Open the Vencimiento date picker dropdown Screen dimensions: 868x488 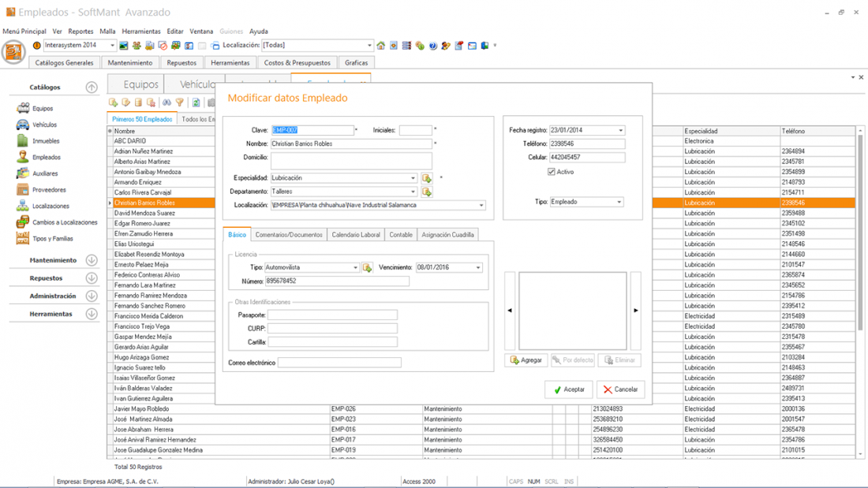pos(477,268)
